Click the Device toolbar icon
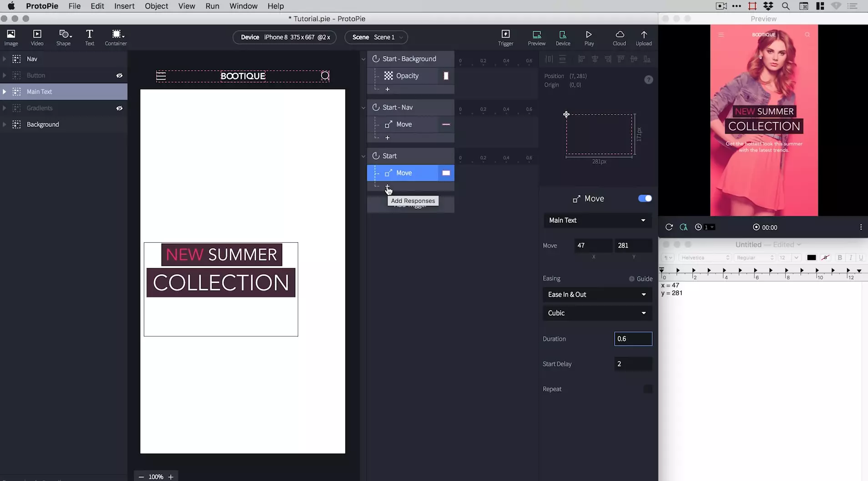The height and width of the screenshot is (481, 868). [x=563, y=37]
